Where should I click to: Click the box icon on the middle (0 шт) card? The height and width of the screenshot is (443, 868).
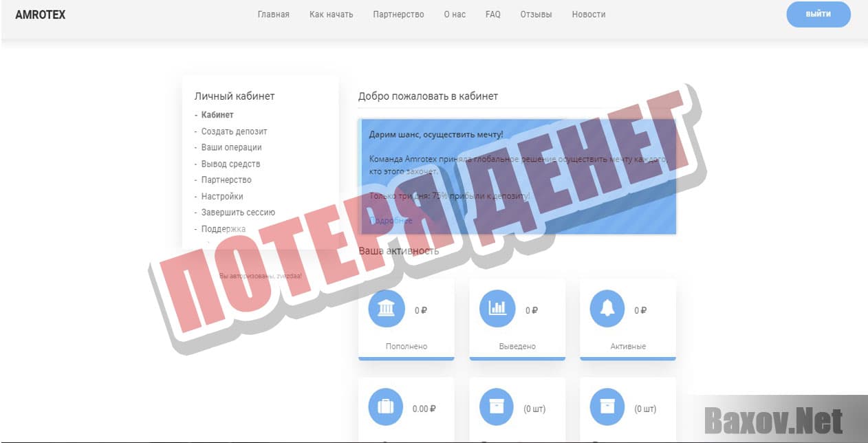(x=497, y=406)
